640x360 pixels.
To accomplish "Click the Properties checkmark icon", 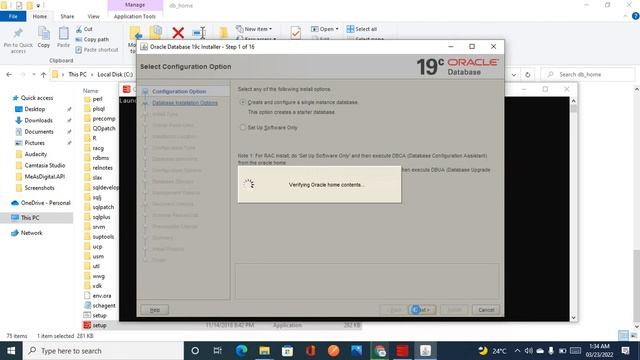I will pos(296,33).
